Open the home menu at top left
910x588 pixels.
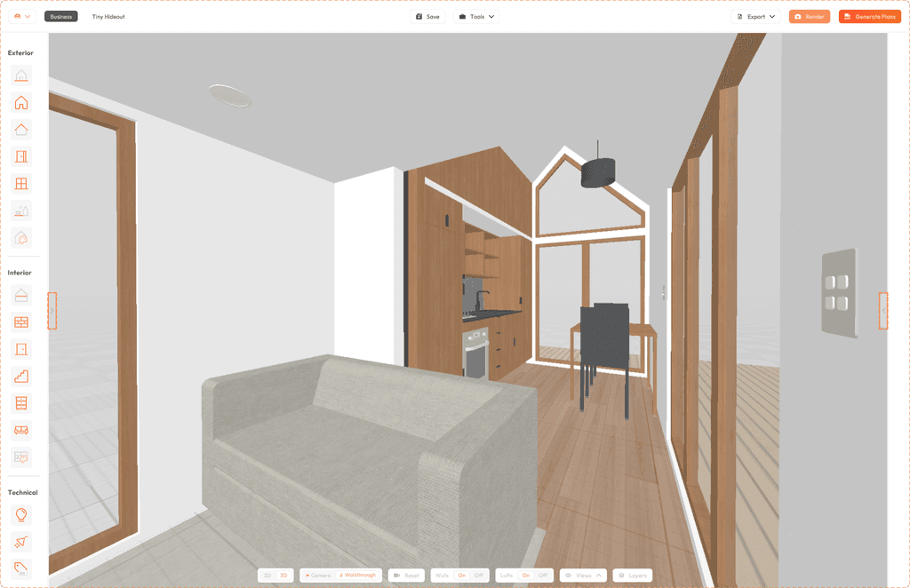pyautogui.click(x=20, y=15)
